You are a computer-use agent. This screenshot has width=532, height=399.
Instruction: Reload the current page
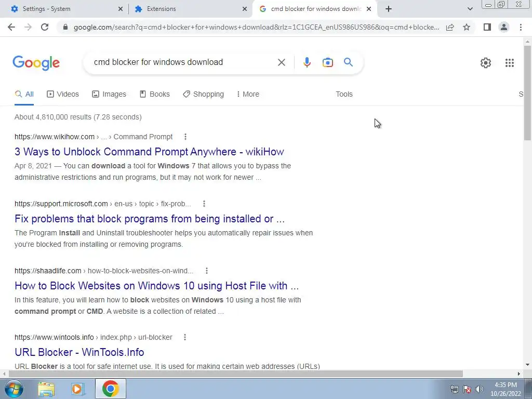(x=45, y=27)
